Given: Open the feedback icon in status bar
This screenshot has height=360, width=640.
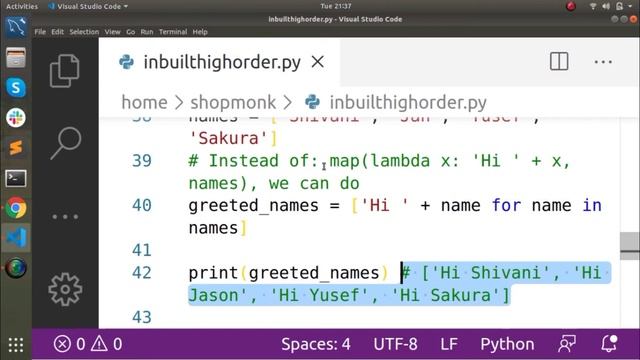Looking at the screenshot, I should click(x=567, y=344).
